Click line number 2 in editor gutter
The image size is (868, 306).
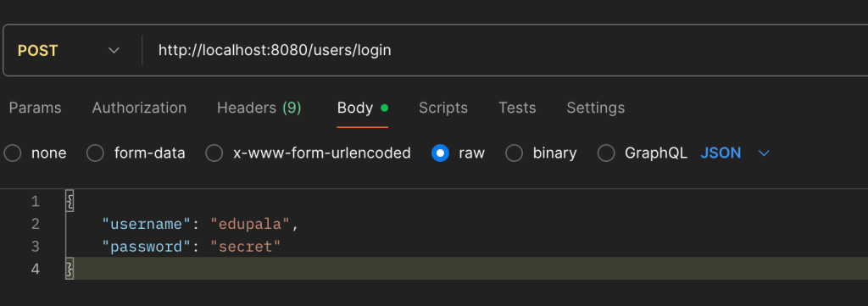(x=36, y=224)
